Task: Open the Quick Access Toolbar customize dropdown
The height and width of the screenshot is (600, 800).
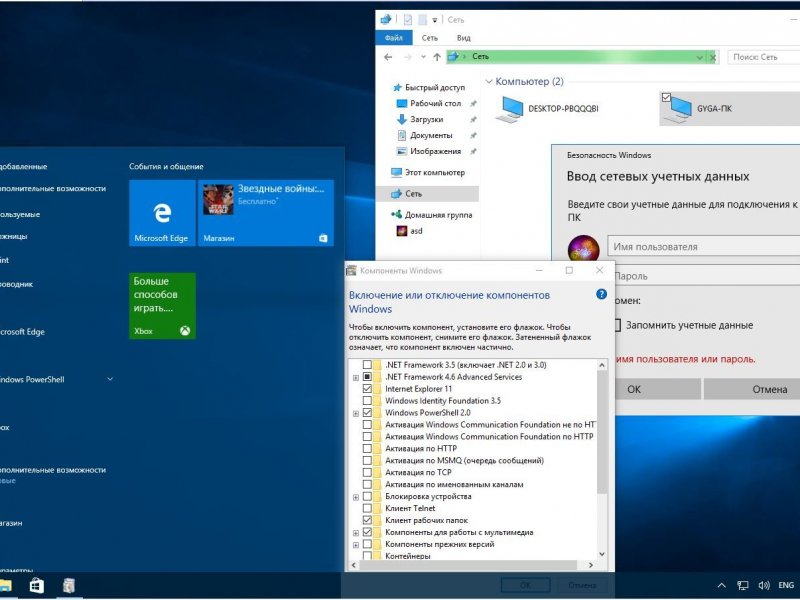Action: point(435,20)
